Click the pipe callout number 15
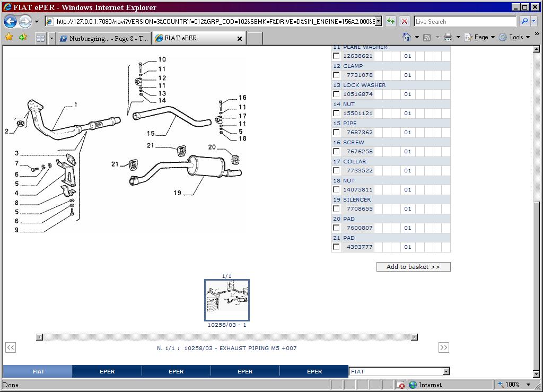 pos(151,133)
